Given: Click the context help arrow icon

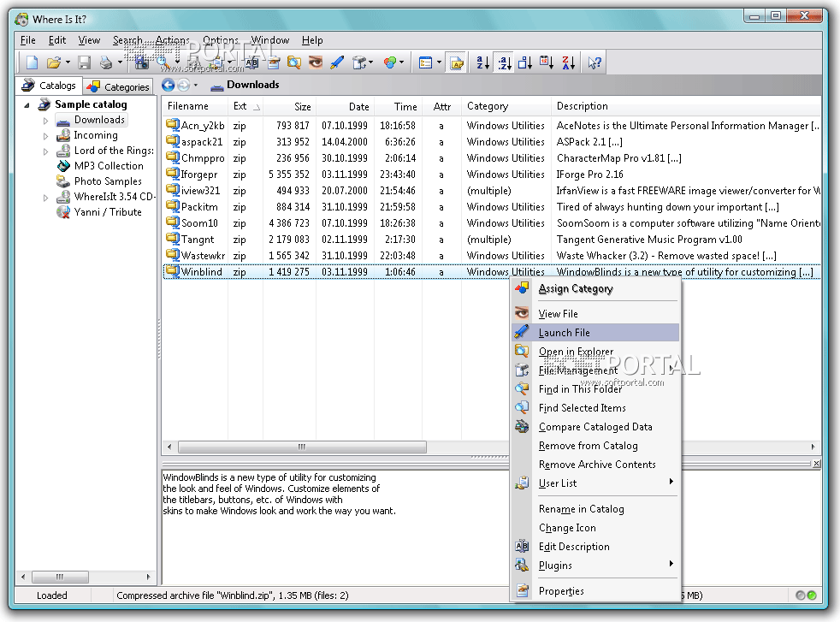Looking at the screenshot, I should [595, 62].
